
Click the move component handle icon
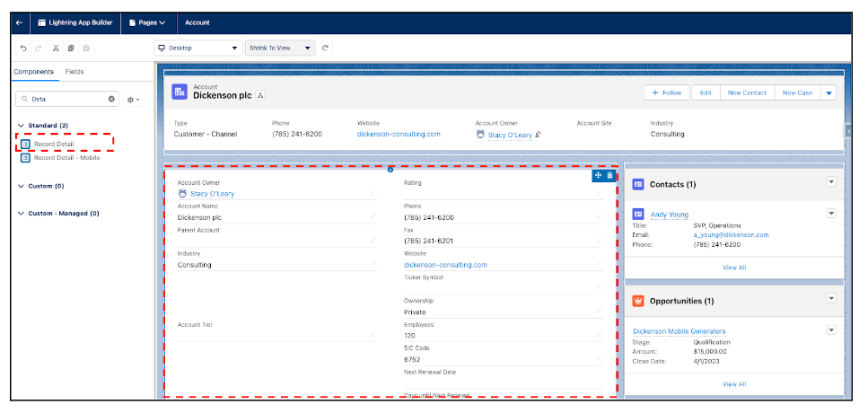[x=598, y=175]
